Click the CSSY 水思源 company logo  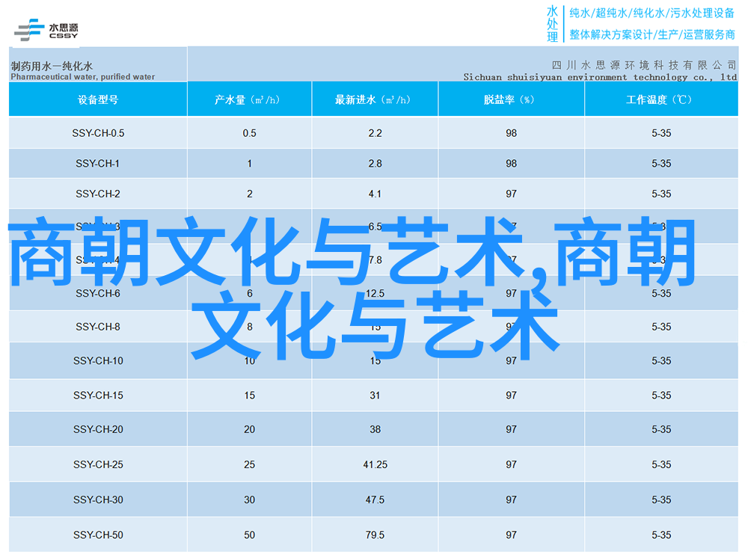click(46, 30)
